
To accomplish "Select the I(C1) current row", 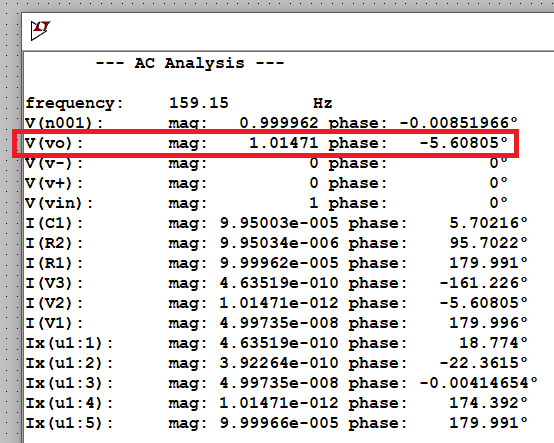I will click(x=276, y=223).
